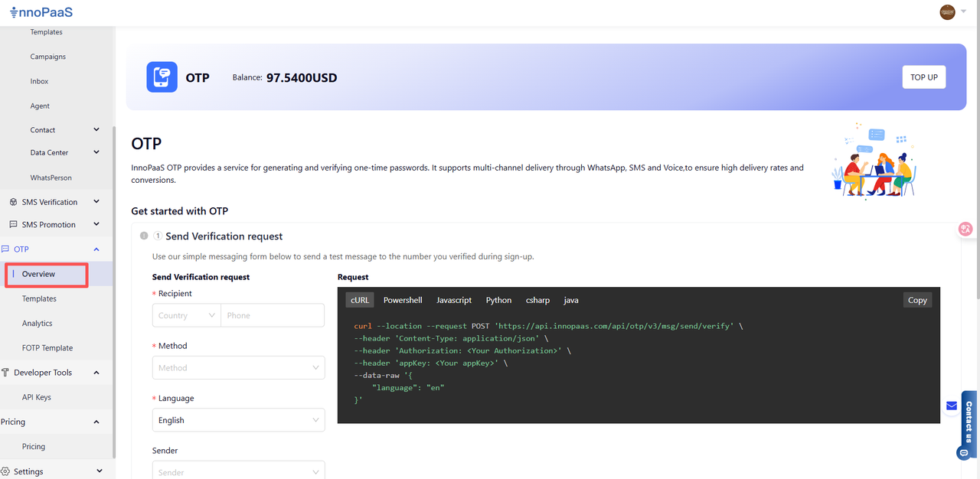Open the Country dropdown for Recipient
980x479 pixels.
tap(187, 315)
